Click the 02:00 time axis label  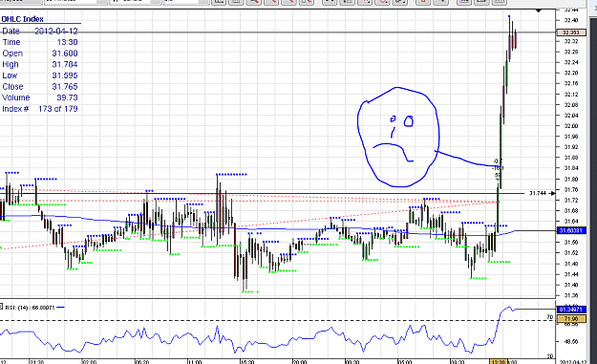pos(89,362)
